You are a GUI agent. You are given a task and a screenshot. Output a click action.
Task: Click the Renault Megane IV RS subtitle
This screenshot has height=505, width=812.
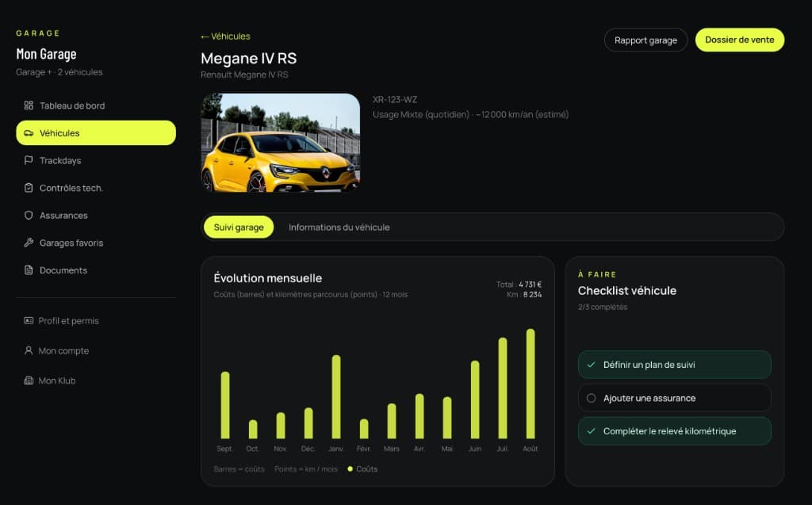pos(244,75)
